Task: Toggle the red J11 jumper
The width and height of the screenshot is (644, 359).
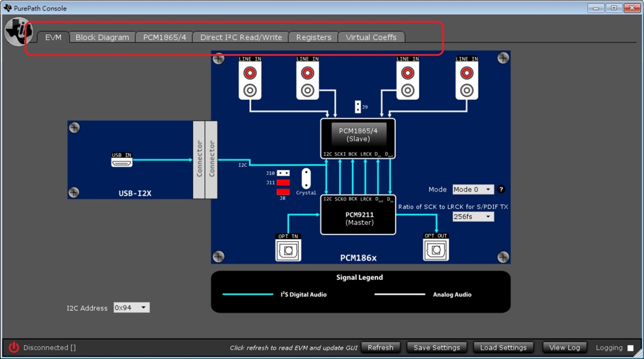Action: click(x=283, y=183)
